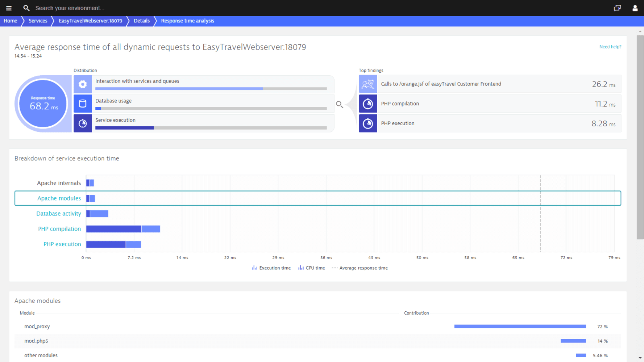644x362 pixels.
Task: Click the Tomcat icon for orange.jsf calls
Action: (x=368, y=84)
